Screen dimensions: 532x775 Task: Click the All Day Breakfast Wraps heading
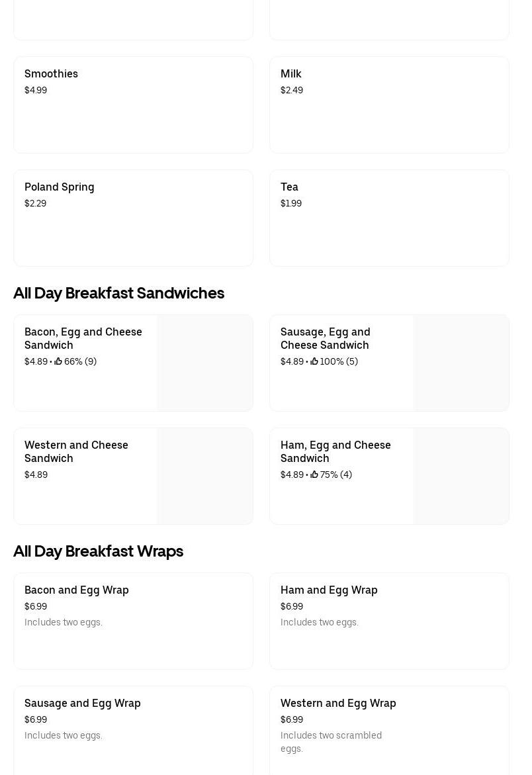99,551
